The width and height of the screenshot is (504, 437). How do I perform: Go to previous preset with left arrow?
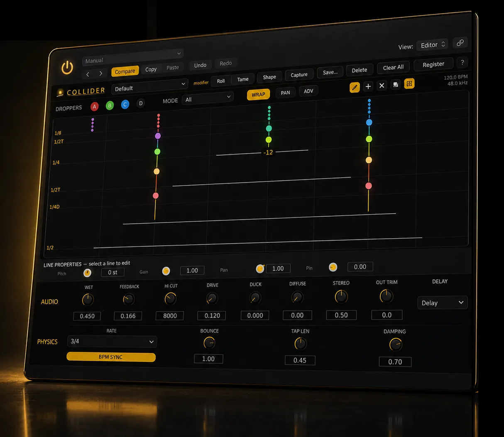click(x=88, y=74)
